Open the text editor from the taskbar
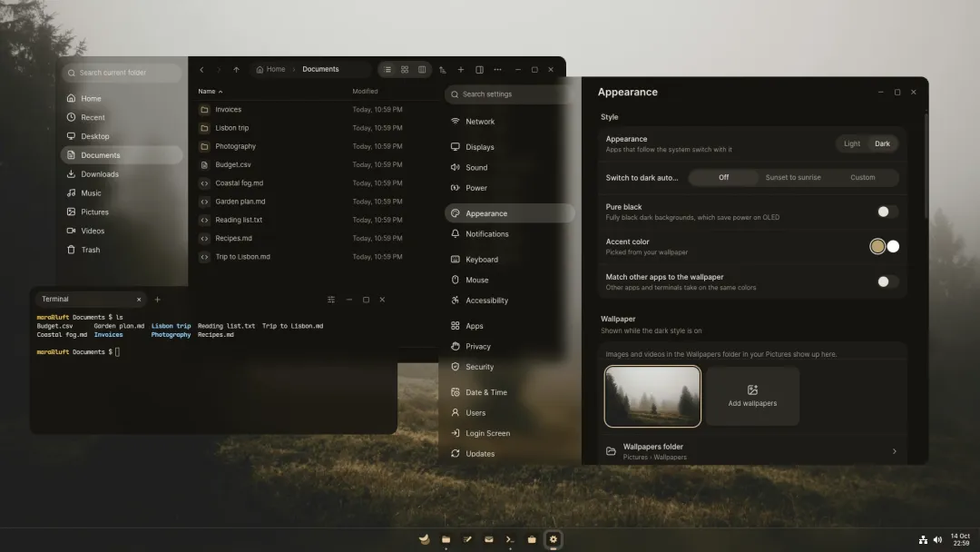The height and width of the screenshot is (552, 980). tap(467, 539)
